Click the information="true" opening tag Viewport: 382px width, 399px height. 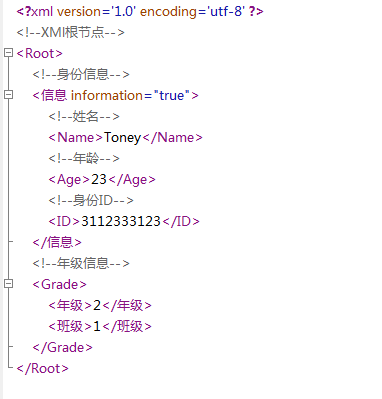coord(115,95)
